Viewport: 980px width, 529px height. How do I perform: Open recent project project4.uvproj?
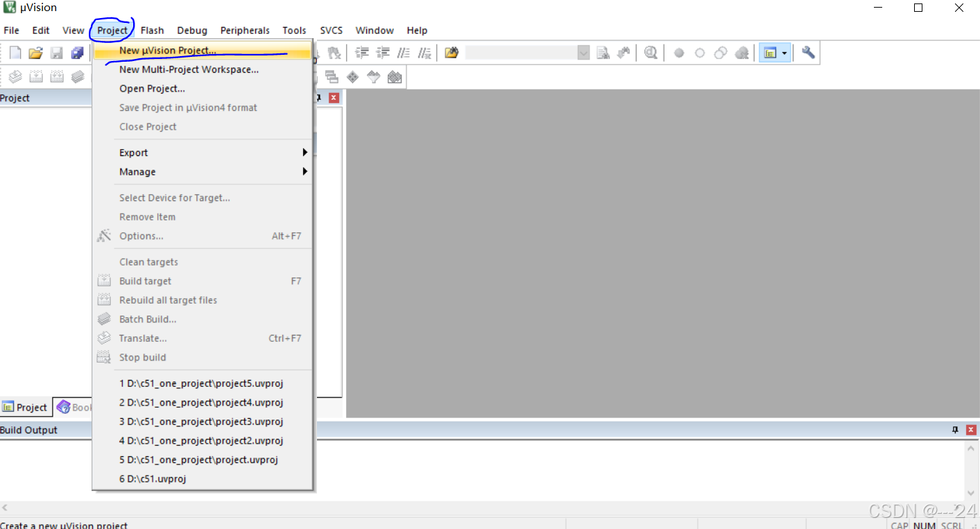(203, 403)
